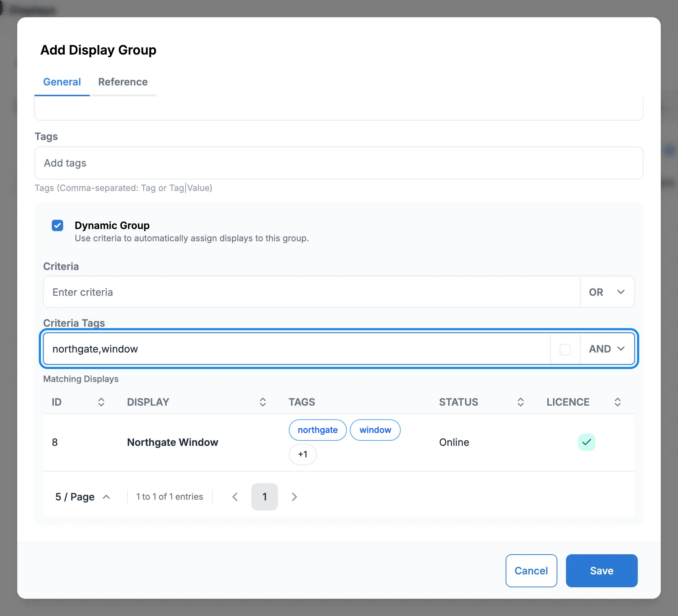The height and width of the screenshot is (616, 678).
Task: Open the AND tag logic dropdown
Action: click(x=607, y=349)
